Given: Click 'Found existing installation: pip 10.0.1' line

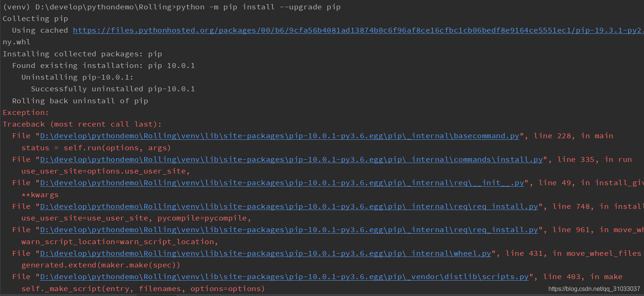Looking at the screenshot, I should 103,66.
